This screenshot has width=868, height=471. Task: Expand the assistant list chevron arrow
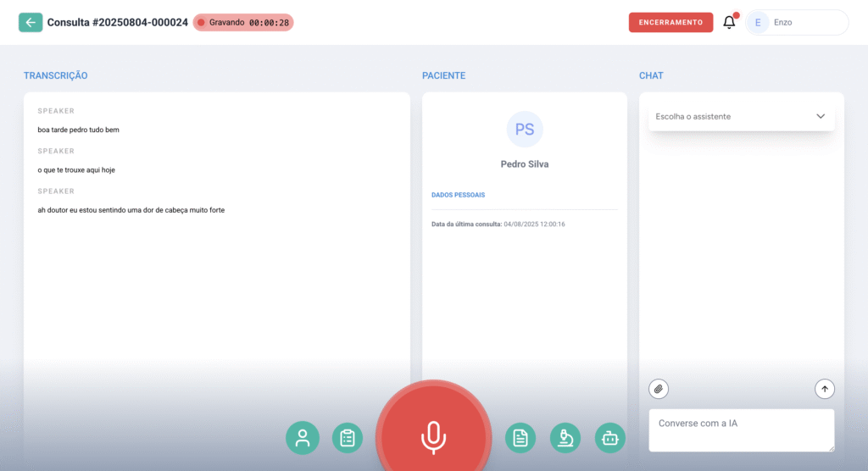click(820, 116)
